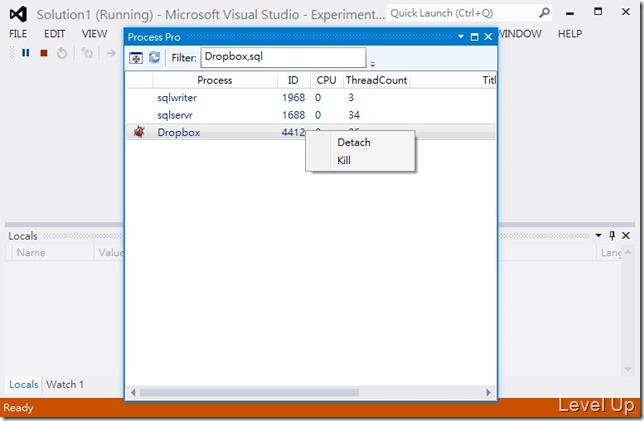Image resolution: width=644 pixels, height=421 pixels.
Task: Open the WINDOW menu
Action: click(520, 34)
